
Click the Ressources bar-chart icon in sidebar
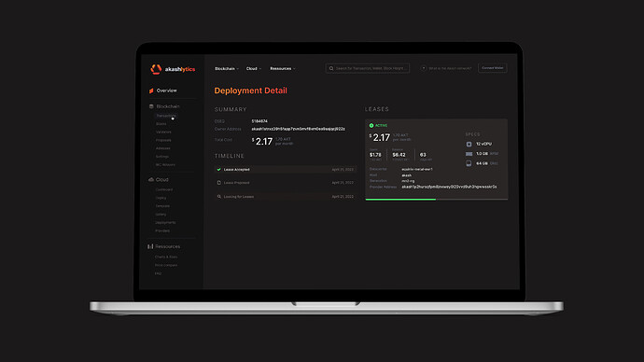pos(150,246)
